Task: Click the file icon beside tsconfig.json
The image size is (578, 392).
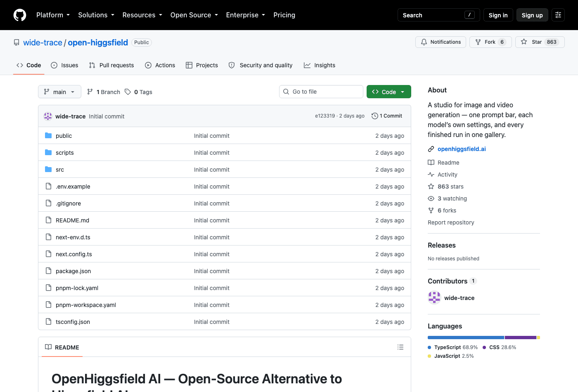Action: pyautogui.click(x=48, y=321)
